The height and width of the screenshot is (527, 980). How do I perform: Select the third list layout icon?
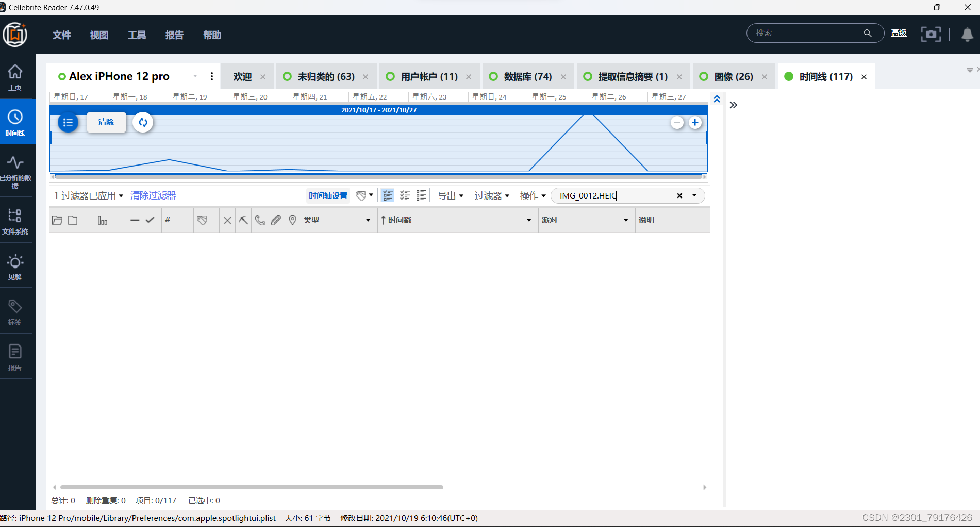pos(421,196)
